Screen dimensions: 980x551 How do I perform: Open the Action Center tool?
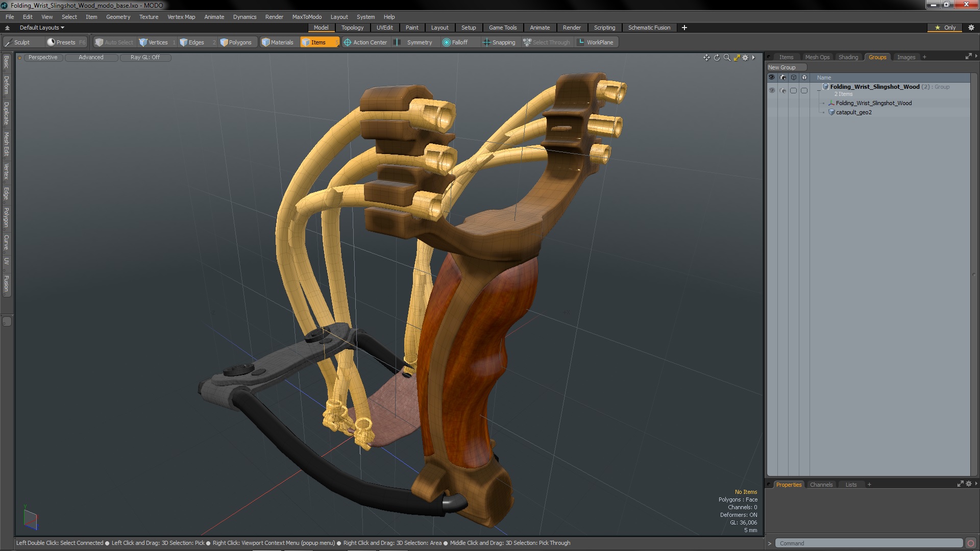[365, 42]
